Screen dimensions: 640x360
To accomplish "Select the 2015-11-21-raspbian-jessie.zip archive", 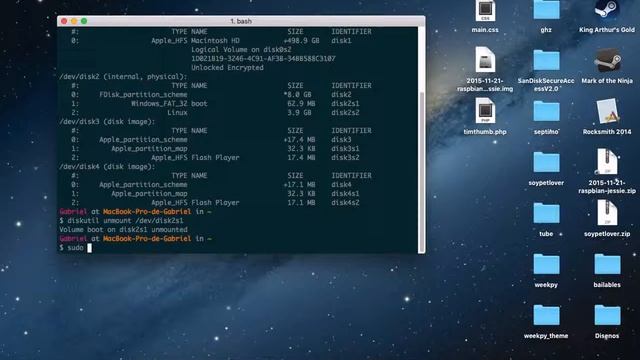I will pos(607,162).
